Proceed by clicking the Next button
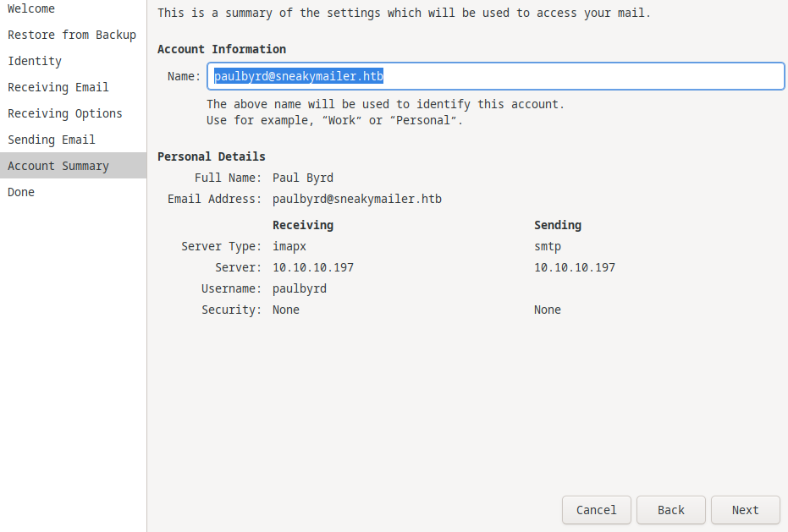Screen dimensions: 788x532 click(745, 510)
